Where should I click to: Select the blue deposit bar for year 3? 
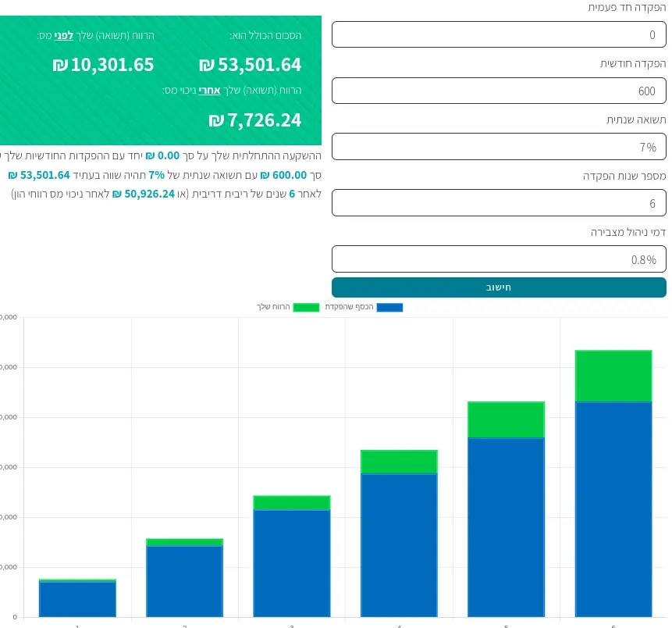click(292, 563)
